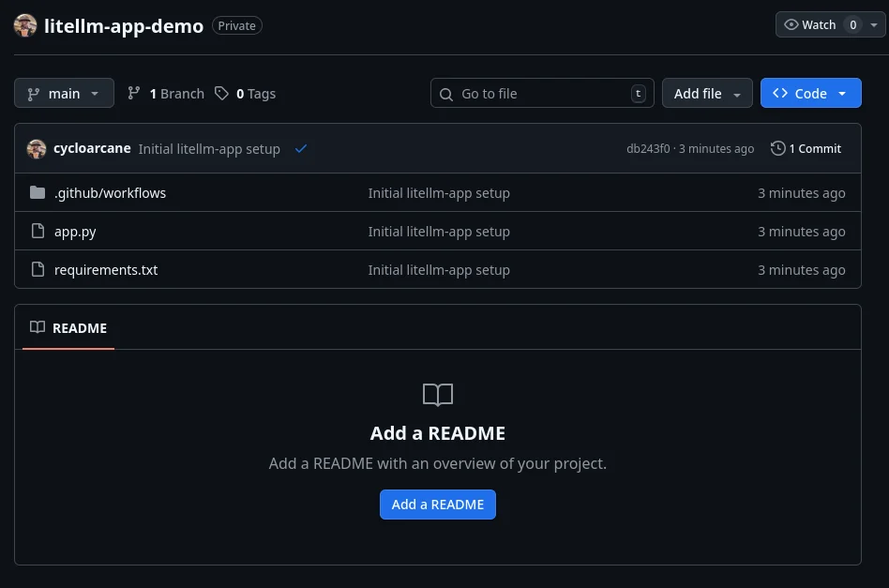Click the history clock icon beside 1 Commit

pyautogui.click(x=778, y=148)
